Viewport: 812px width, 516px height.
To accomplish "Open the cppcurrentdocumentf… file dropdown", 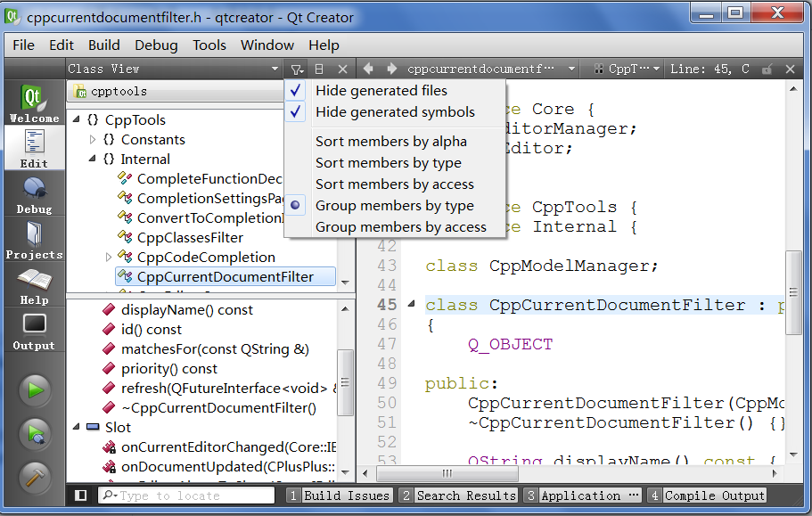I will tap(490, 69).
